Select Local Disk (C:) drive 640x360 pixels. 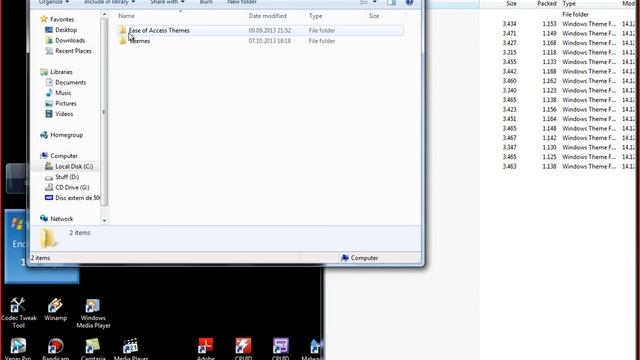click(x=74, y=166)
